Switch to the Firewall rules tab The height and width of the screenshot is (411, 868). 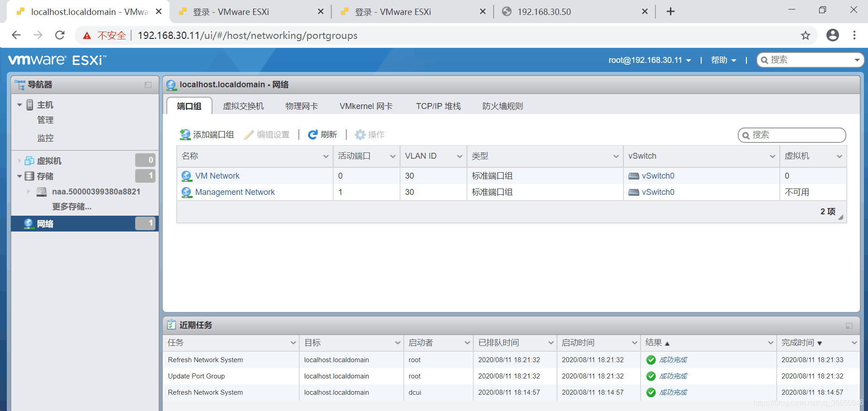click(x=502, y=106)
